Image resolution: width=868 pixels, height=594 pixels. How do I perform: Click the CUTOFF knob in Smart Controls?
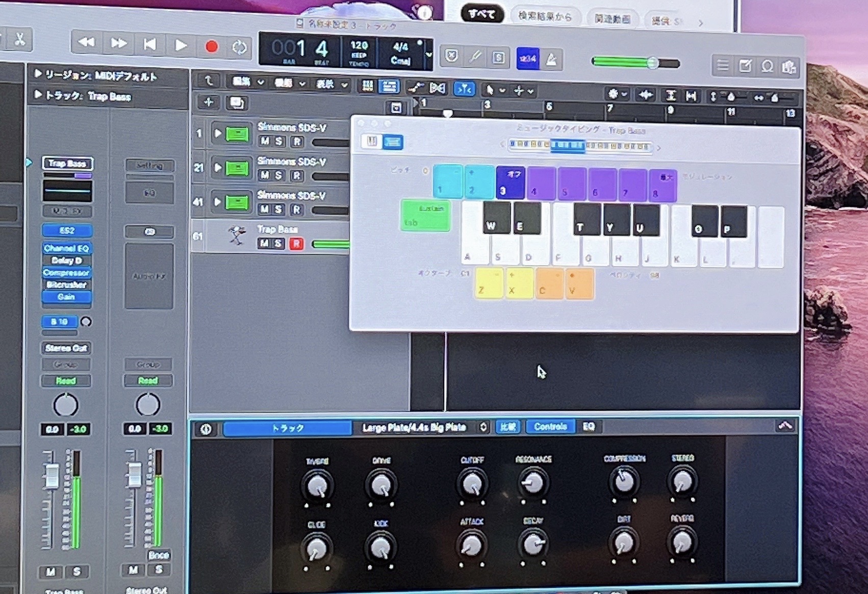[x=472, y=483]
